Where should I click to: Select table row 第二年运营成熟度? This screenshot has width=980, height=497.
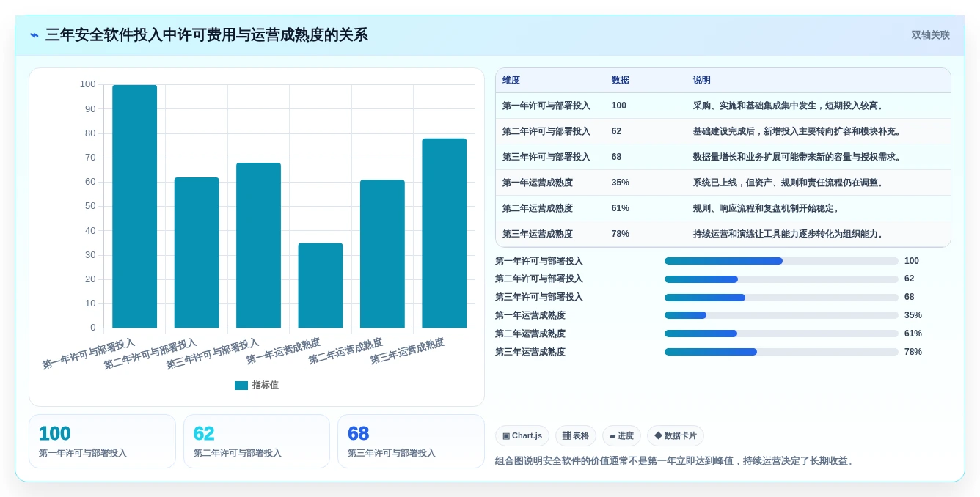[x=723, y=208]
